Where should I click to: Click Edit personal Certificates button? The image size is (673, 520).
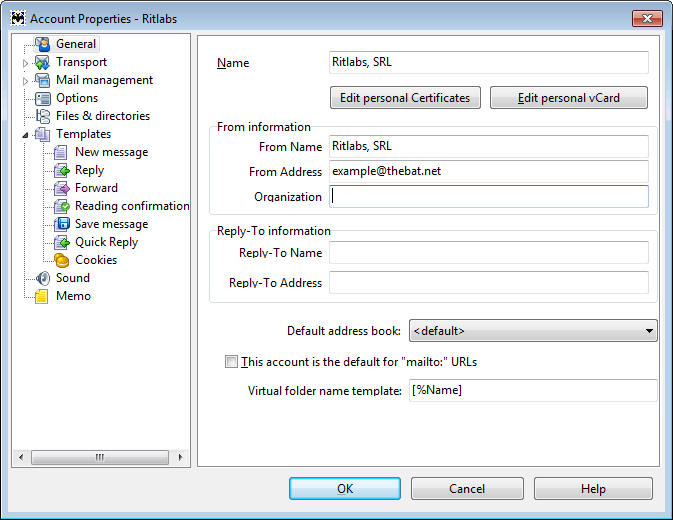[405, 98]
